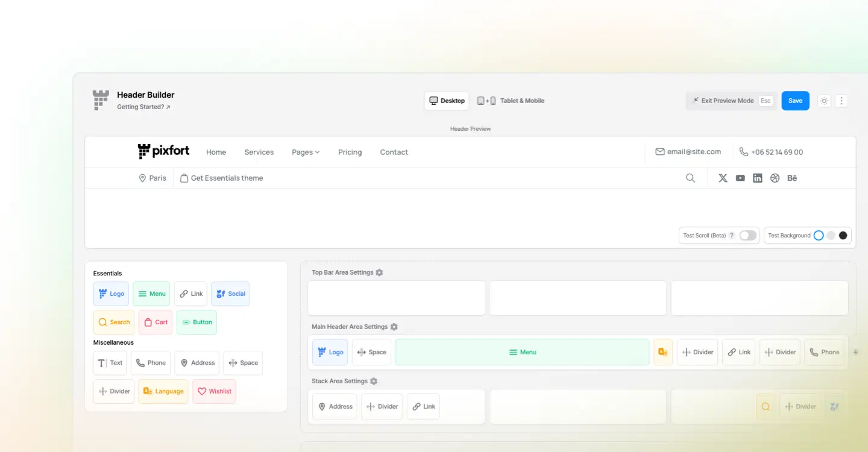Click the search magnifier in the header preview
The height and width of the screenshot is (452, 868).
[x=690, y=178]
